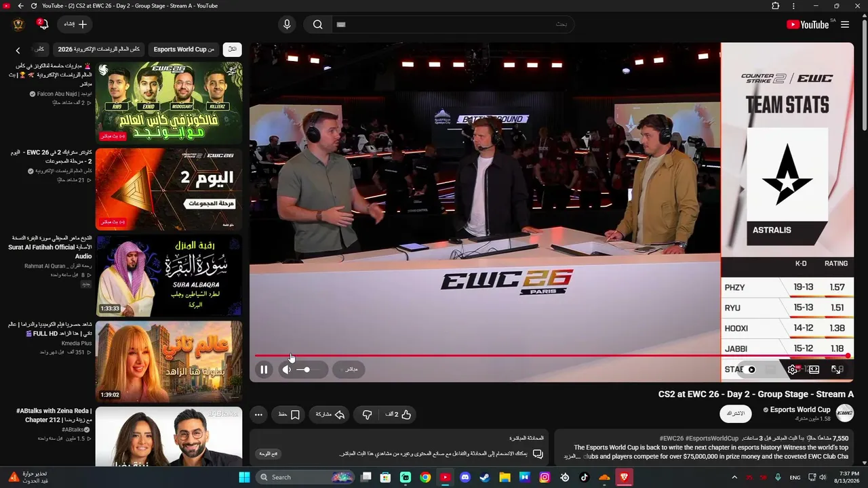
Task: Select the 2026 كأس العالم filter chip
Action: pos(99,49)
